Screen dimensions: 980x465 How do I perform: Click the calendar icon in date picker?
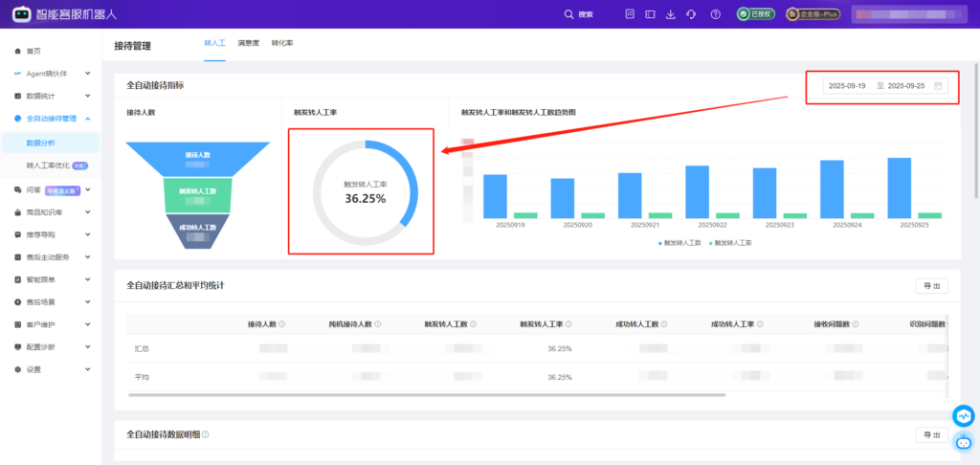(939, 86)
